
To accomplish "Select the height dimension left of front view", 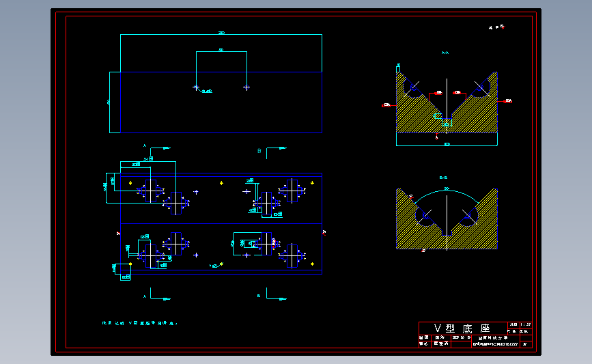I will 109,102.
